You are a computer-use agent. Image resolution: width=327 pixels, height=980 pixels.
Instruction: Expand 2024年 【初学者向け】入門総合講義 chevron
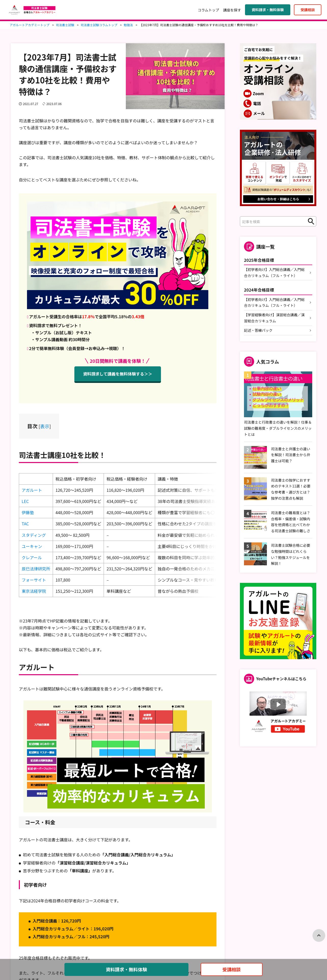[310, 303]
